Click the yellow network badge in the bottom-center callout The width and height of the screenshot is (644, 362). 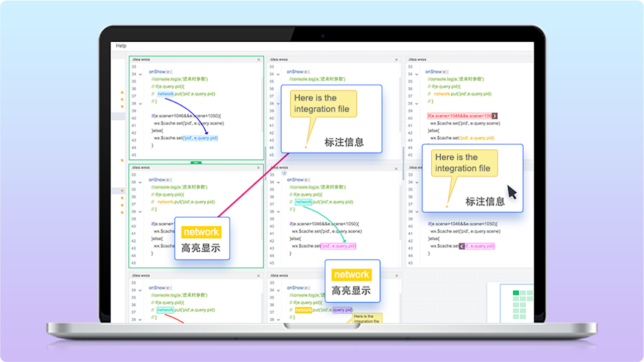[x=352, y=275]
